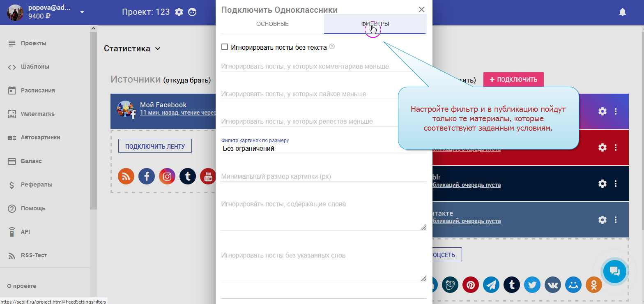Choose the Instagram source icon
This screenshot has width=644, height=304.
click(167, 176)
